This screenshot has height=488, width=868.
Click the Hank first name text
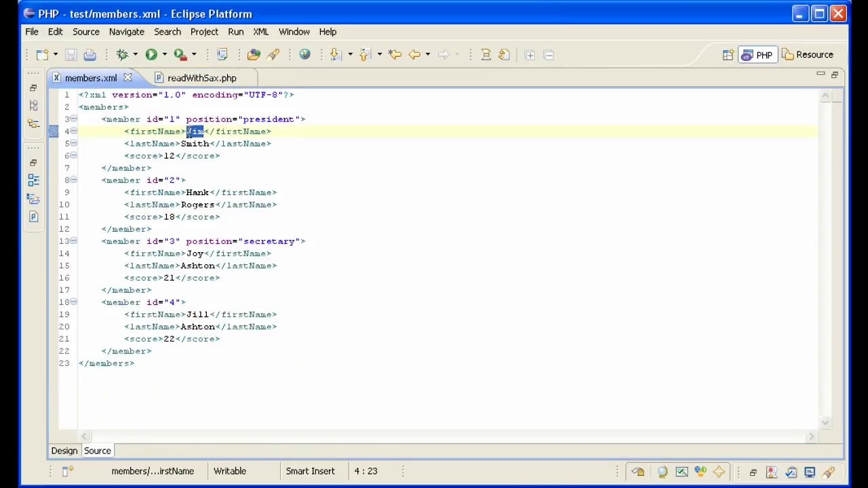coord(197,192)
